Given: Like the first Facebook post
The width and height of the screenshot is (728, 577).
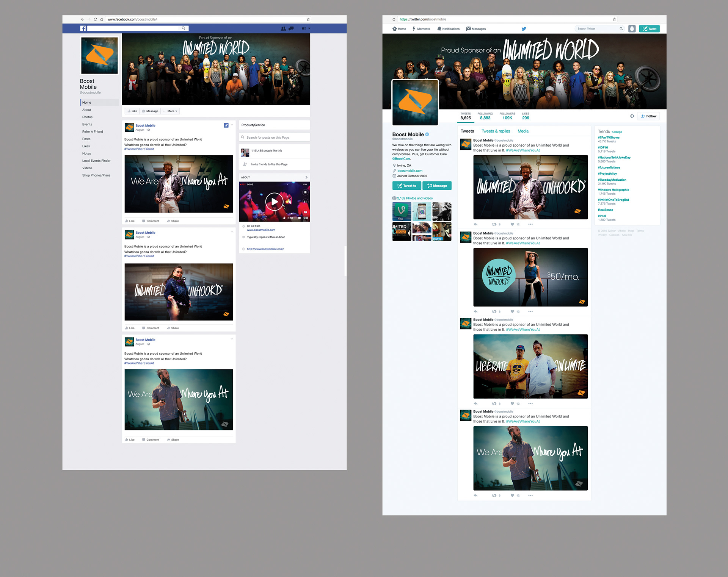Looking at the screenshot, I should (130, 221).
